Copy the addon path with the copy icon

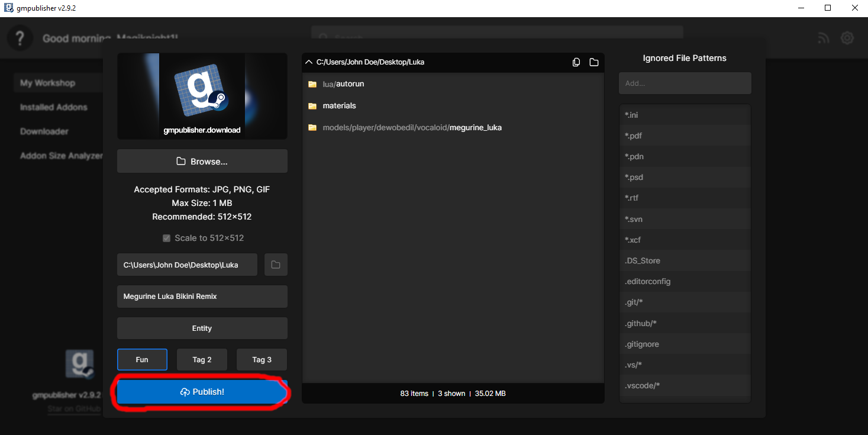coord(576,62)
